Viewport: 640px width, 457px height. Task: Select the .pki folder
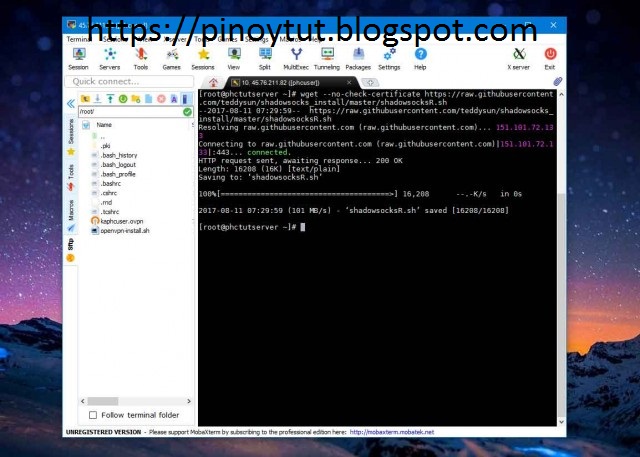[x=105, y=146]
